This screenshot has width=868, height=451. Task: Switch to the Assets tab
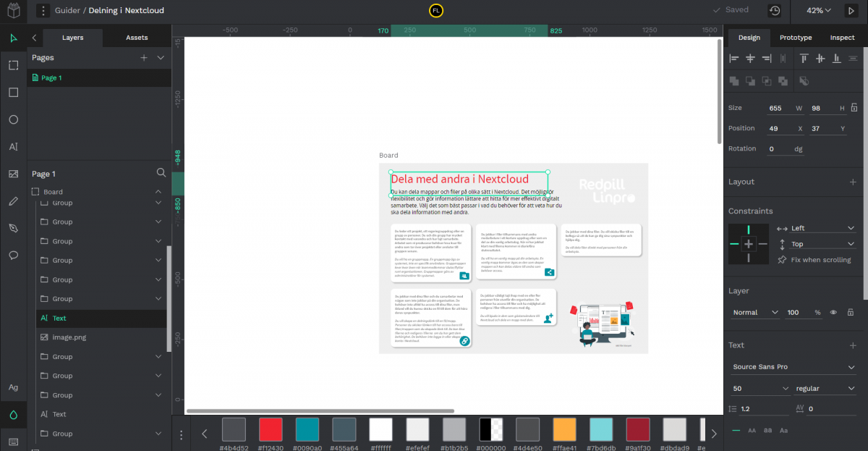(x=137, y=38)
